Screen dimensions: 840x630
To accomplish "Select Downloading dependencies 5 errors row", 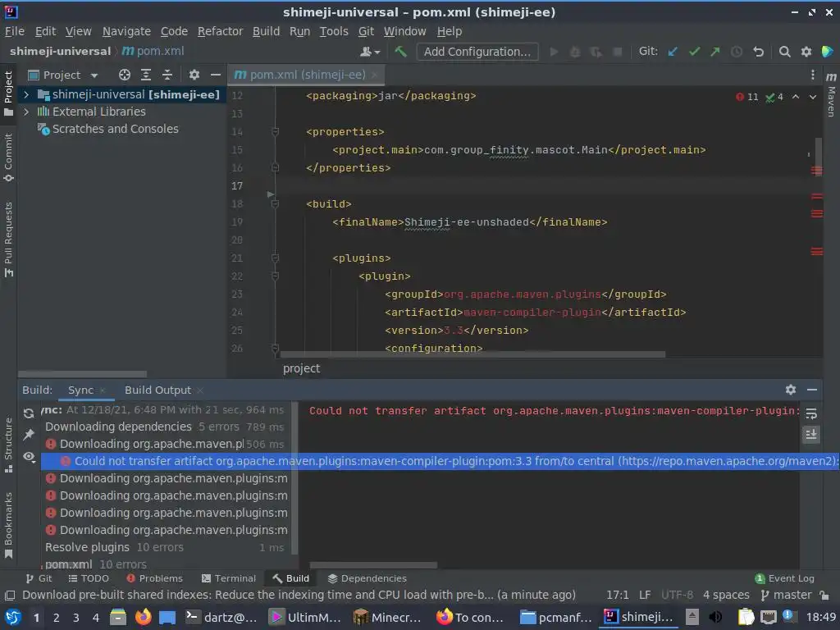I will coord(165,427).
